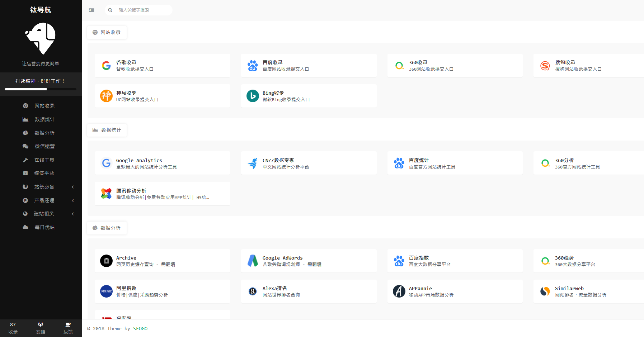Click the 数据统计 section header tab

(x=107, y=130)
